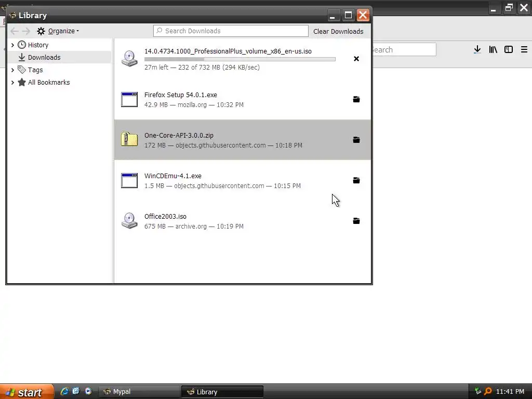The width and height of the screenshot is (532, 399).
Task: Click the Mypal window search box
Action: coord(404,49)
